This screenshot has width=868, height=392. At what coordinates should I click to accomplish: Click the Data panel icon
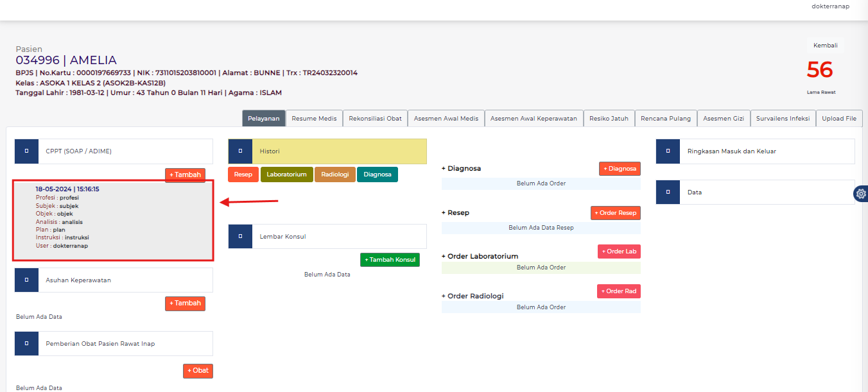(x=668, y=192)
